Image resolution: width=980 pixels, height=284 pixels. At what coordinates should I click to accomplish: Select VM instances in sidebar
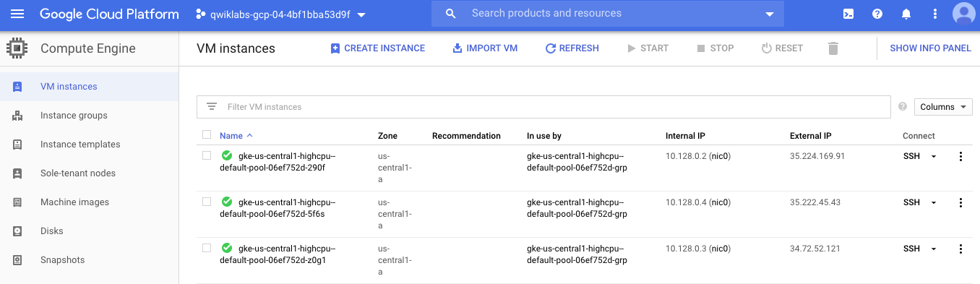[69, 87]
